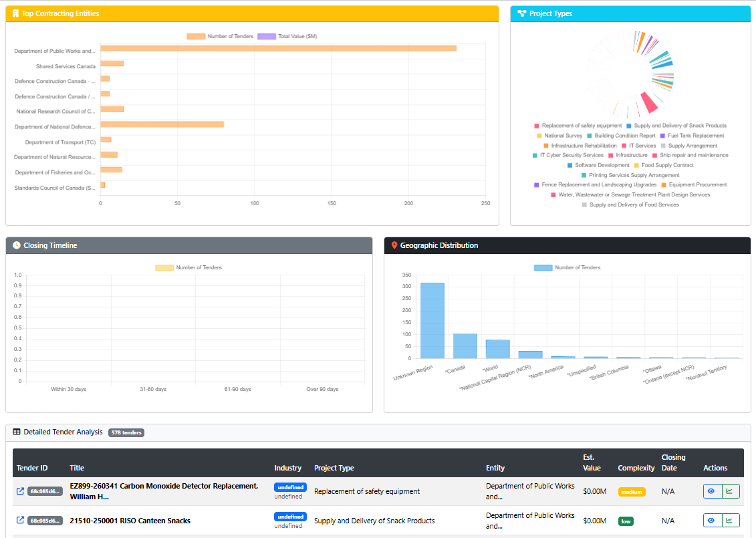Click the Closing Timeline clock icon

coord(17,245)
